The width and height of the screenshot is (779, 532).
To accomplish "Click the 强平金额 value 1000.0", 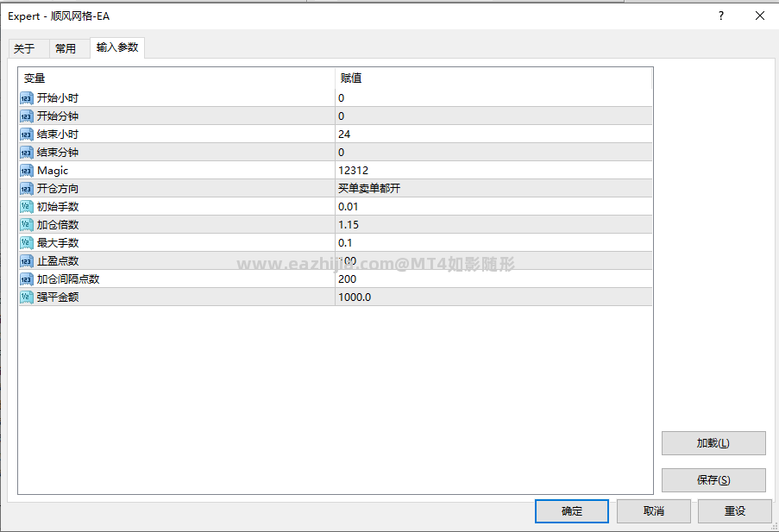I will [355, 297].
